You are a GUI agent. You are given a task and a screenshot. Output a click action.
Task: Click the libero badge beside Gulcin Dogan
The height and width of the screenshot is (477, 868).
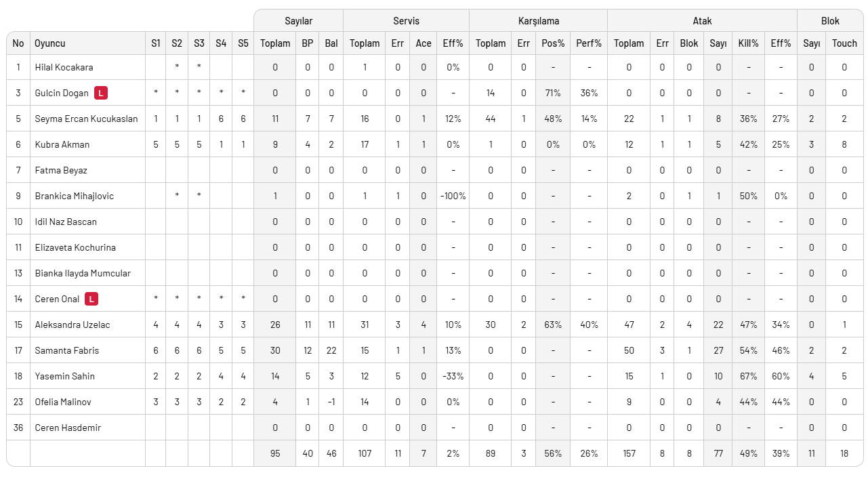click(x=101, y=93)
